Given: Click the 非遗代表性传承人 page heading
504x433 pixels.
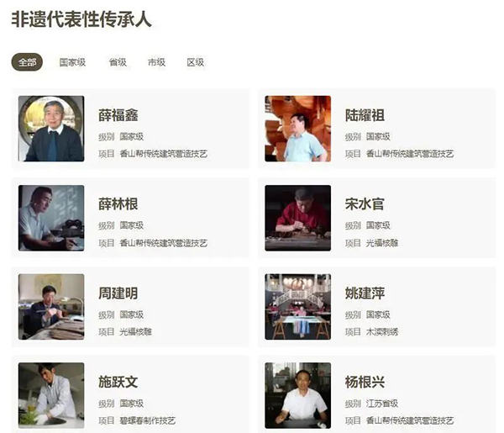Looking at the screenshot, I should click(81, 19).
